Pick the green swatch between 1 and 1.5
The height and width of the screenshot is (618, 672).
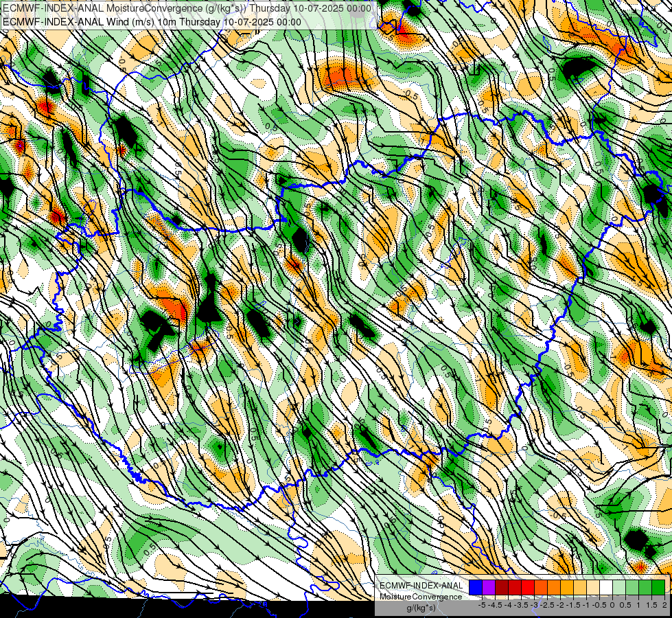point(645,587)
